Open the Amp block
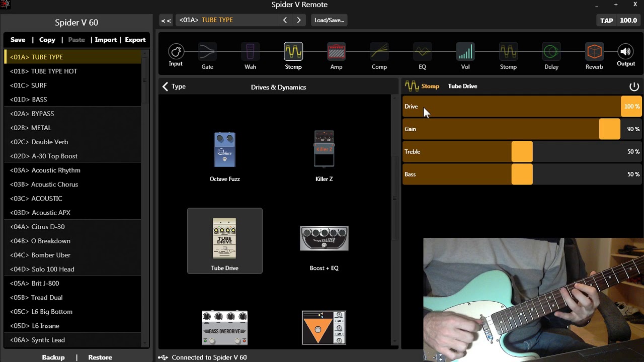This screenshot has height=362, width=644. tap(336, 56)
